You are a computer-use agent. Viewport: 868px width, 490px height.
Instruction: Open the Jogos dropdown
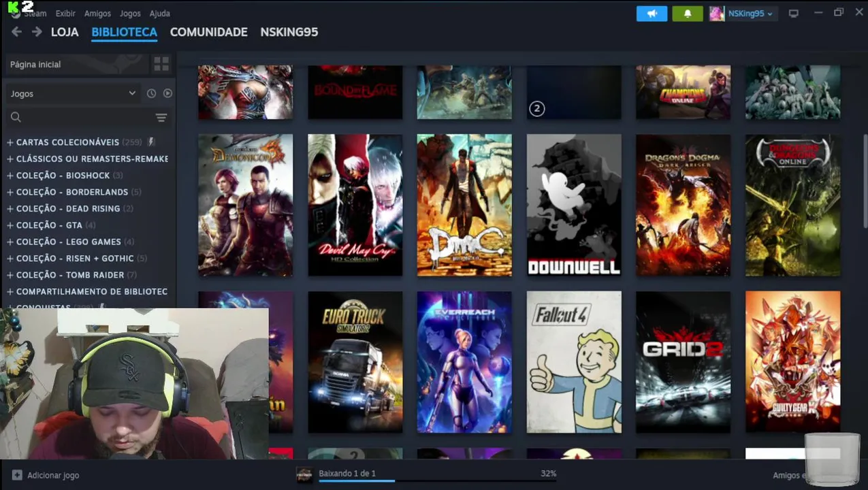tap(72, 93)
